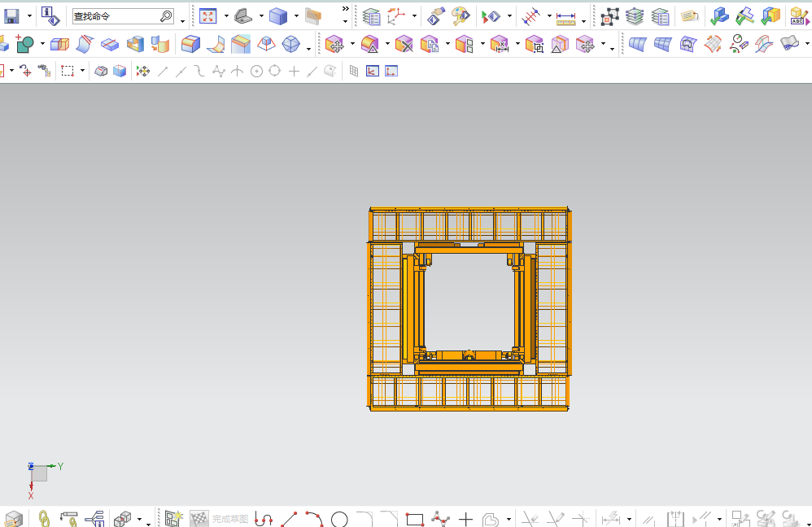Click the Fit view icon

[x=207, y=16]
